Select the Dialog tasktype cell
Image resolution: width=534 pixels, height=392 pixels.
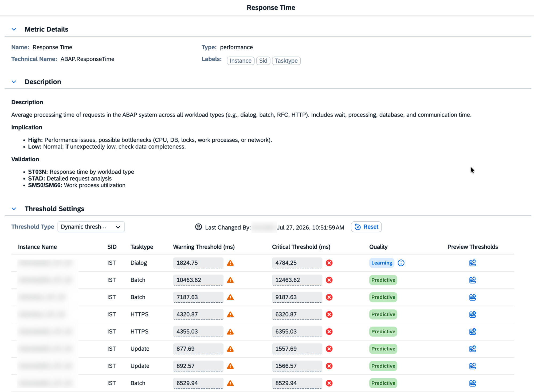[139, 263]
